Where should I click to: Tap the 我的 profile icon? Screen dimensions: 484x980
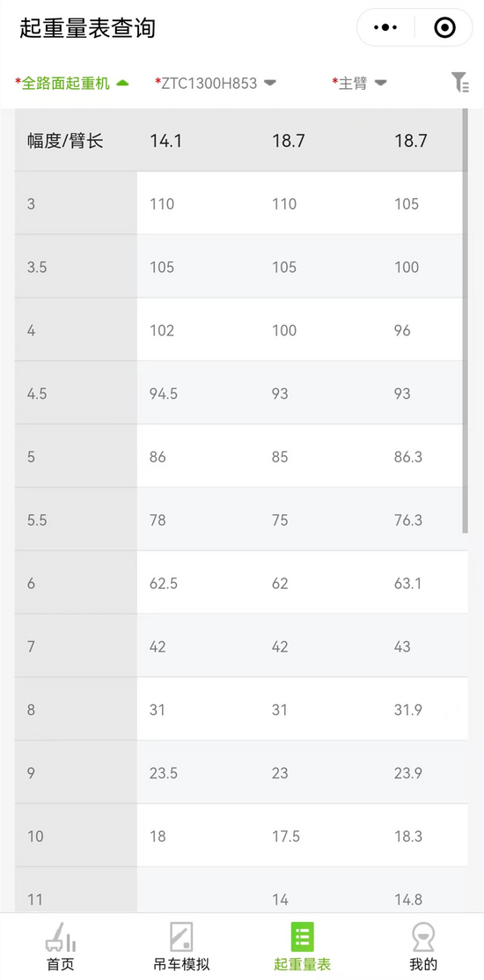(423, 938)
